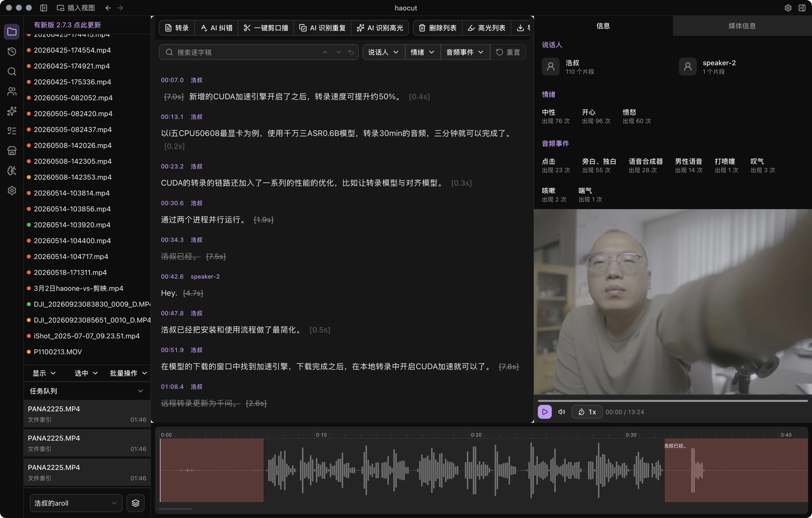812x518 pixels.
Task: Click the AI 纠错 toolbar button
Action: coord(217,28)
